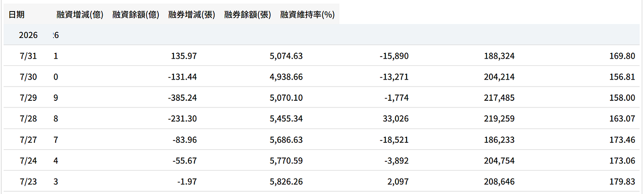
Task: Select the 7/23 date cell
Action: 28,181
